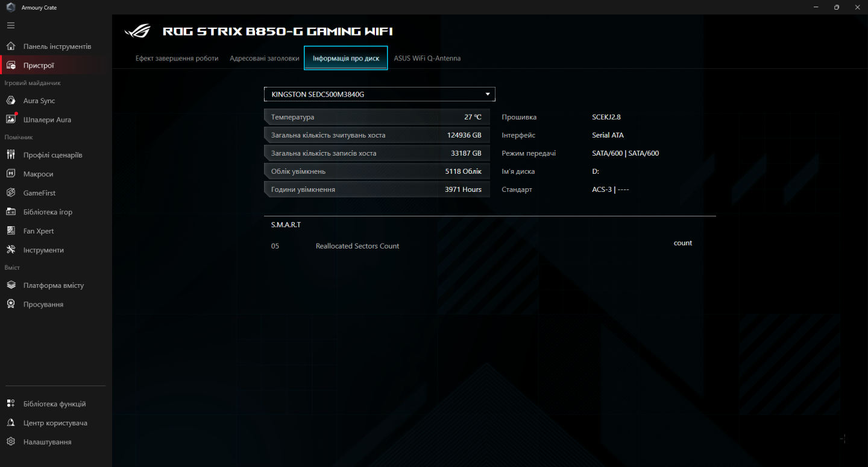This screenshot has width=868, height=467.
Task: Open the Центр користувача bell icon
Action: 11,423
